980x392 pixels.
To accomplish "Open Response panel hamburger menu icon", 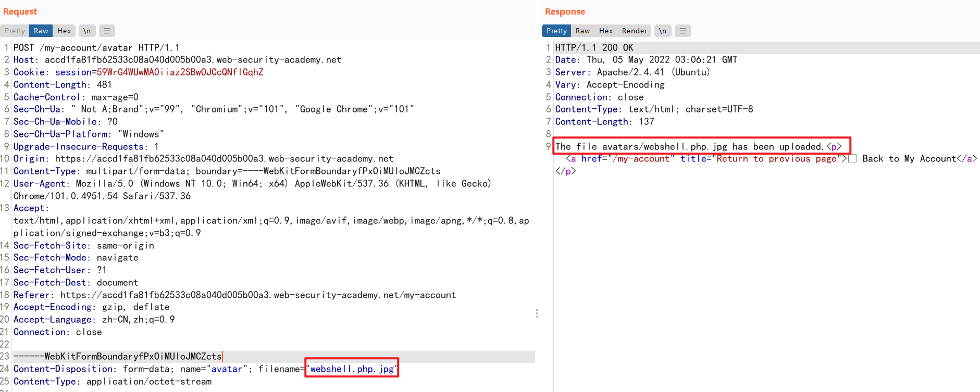I will 683,31.
